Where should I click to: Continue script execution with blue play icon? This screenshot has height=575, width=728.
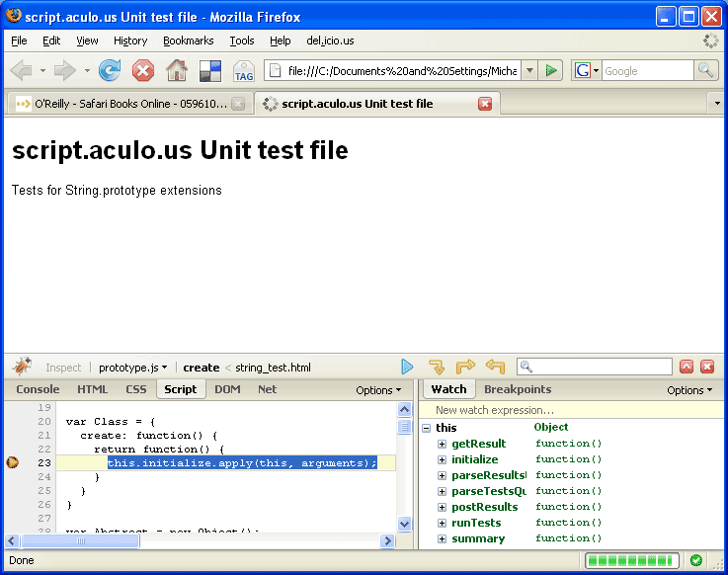coord(407,367)
